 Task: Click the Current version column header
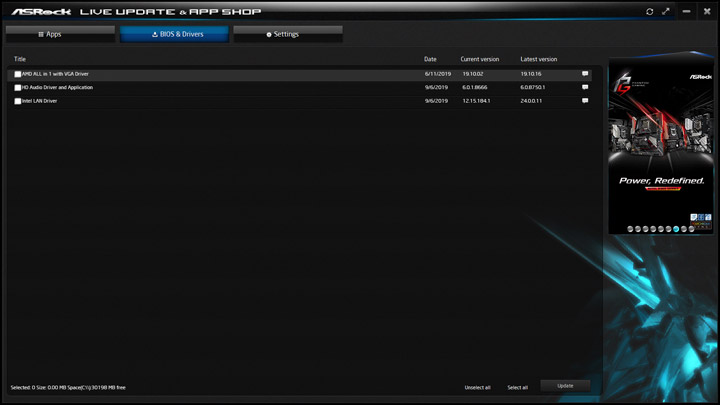[x=480, y=59]
